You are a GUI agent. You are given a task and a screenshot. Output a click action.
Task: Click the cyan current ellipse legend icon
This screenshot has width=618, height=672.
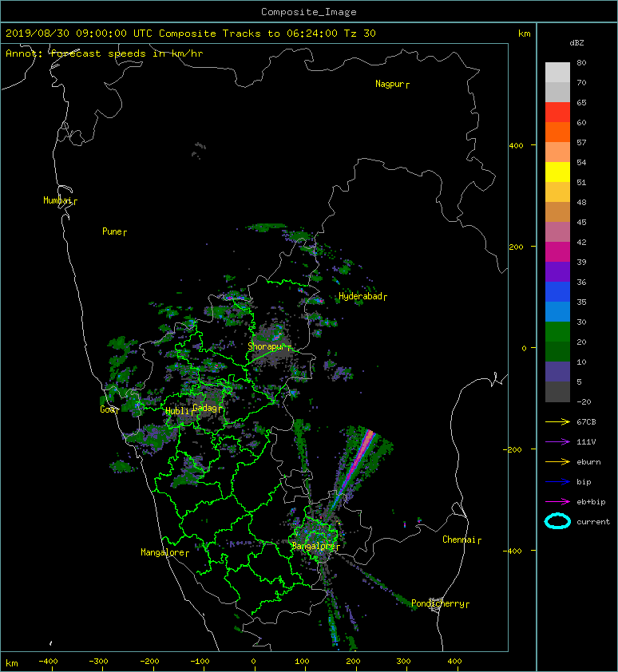[557, 521]
